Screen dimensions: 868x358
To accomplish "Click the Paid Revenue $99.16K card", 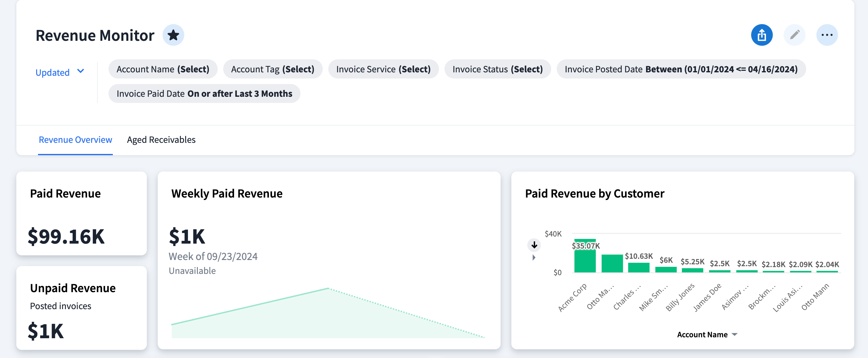I will tap(81, 214).
